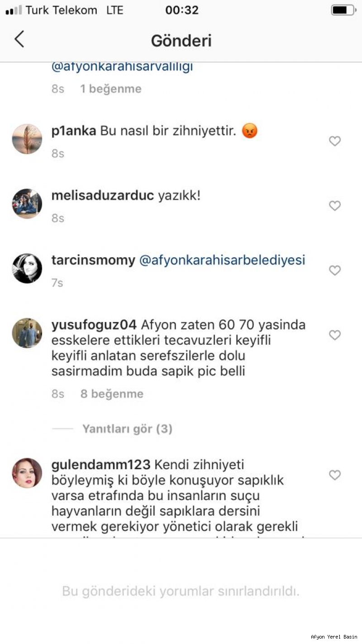
Task: Tap the battery icon in status bar
Action: pos(344,10)
